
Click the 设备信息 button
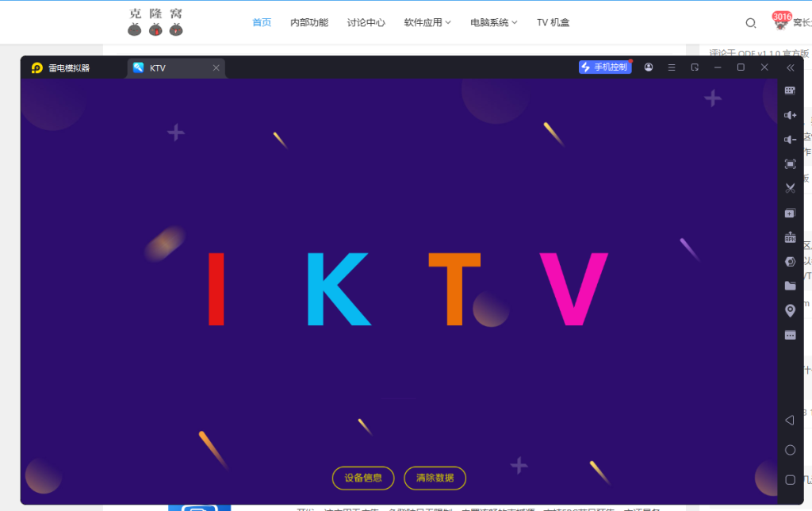[x=363, y=478]
